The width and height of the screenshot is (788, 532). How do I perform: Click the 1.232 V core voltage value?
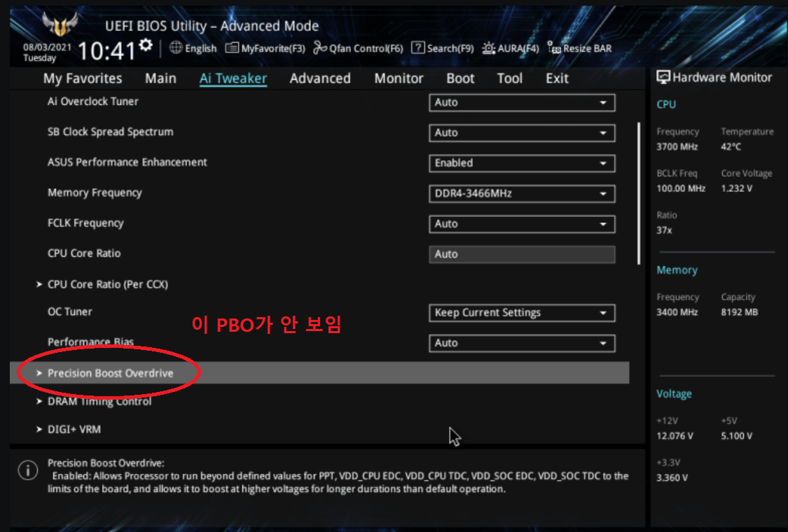[x=737, y=188]
